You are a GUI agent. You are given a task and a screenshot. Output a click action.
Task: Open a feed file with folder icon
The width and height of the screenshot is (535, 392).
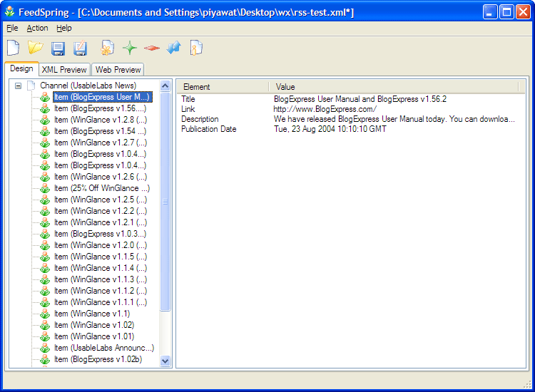[36, 48]
